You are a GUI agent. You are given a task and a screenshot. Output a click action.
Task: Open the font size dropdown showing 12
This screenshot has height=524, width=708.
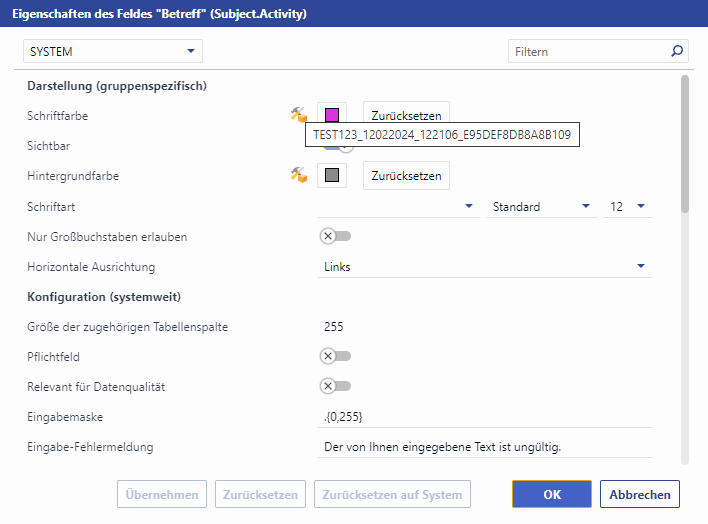coord(628,206)
